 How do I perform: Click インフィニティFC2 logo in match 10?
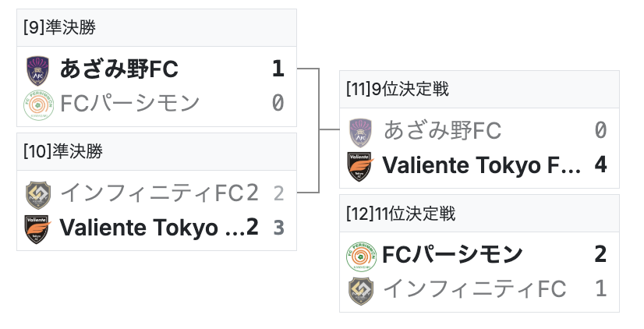coord(37,193)
